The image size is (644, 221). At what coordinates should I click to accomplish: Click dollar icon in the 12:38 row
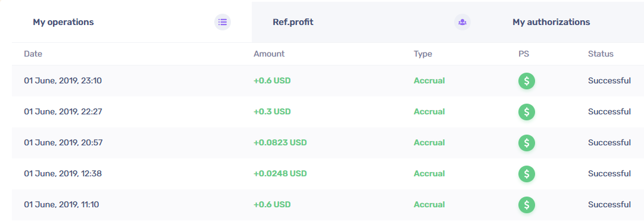tap(527, 174)
